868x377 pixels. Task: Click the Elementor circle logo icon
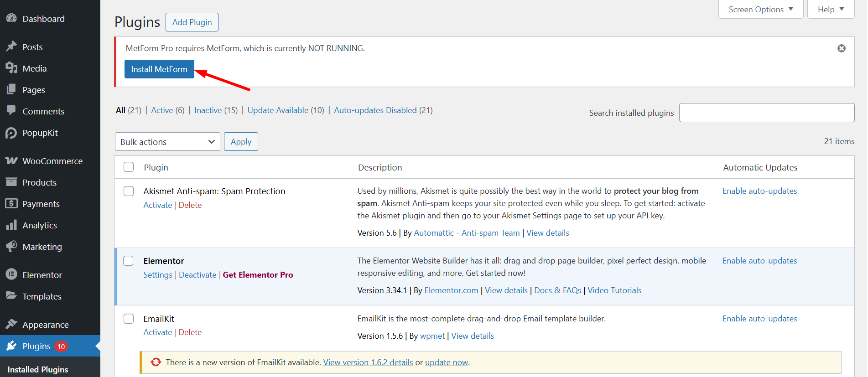tap(11, 274)
